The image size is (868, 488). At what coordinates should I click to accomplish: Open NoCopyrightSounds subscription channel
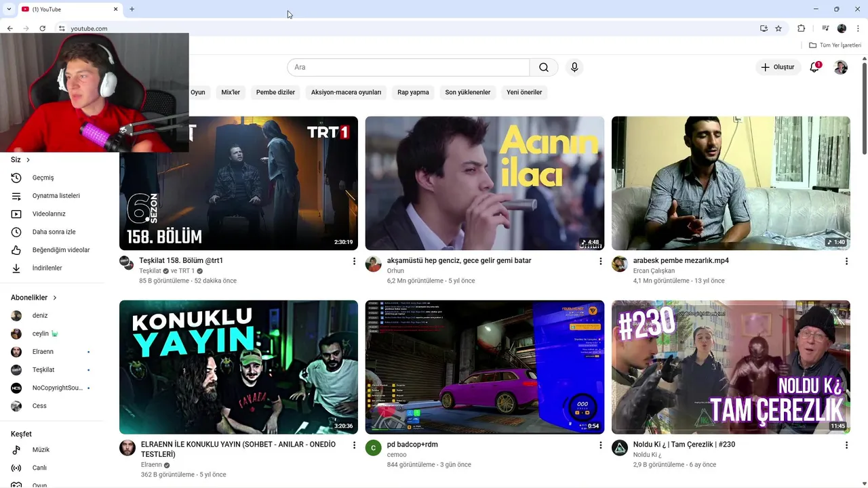click(x=52, y=388)
